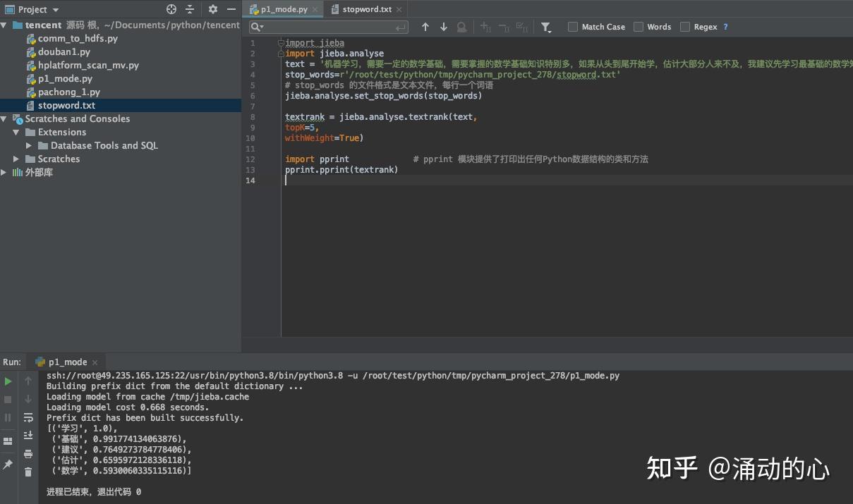Open the search filter options
Screen dimensions: 853x504
coord(545,26)
